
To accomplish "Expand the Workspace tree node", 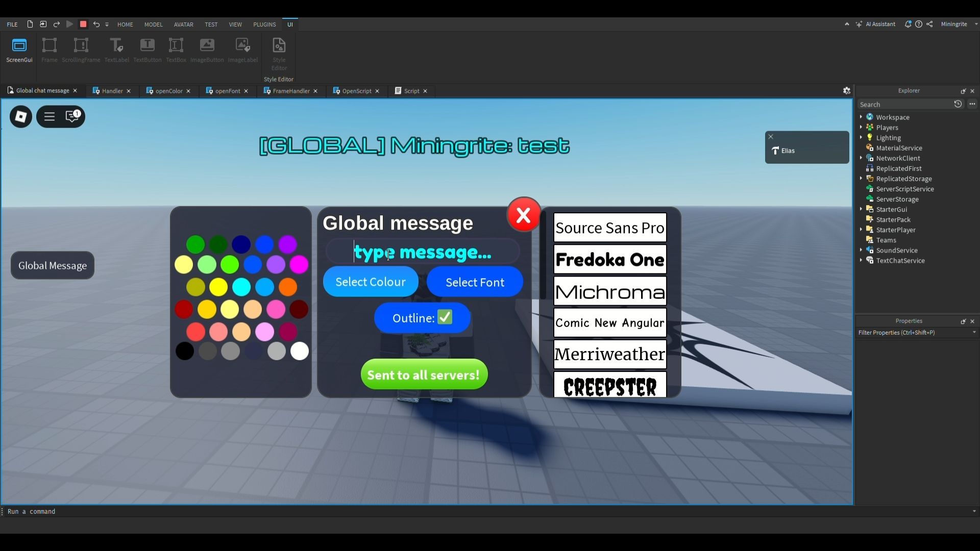I will point(861,117).
